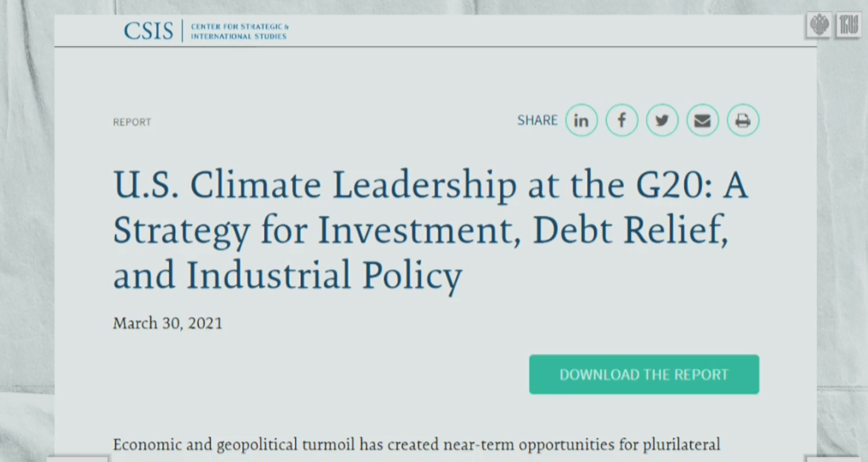
Task: Click the double-headed eagle emblem icon
Action: point(820,26)
